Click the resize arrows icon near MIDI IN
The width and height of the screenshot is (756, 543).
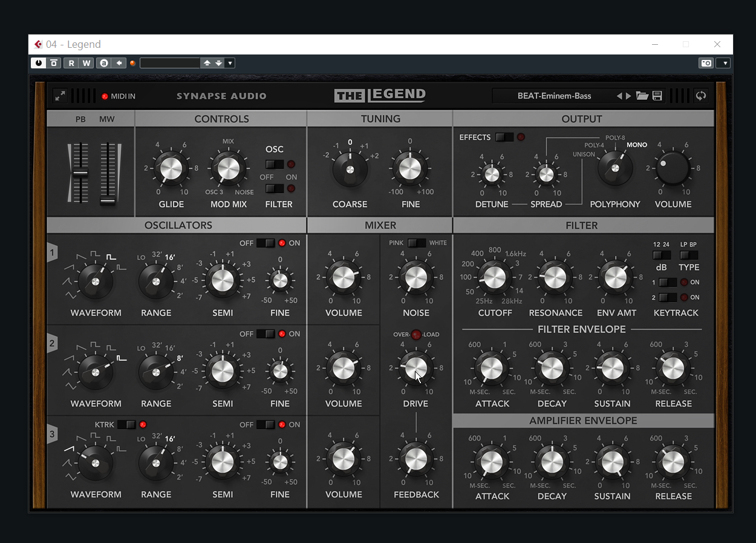tap(60, 96)
